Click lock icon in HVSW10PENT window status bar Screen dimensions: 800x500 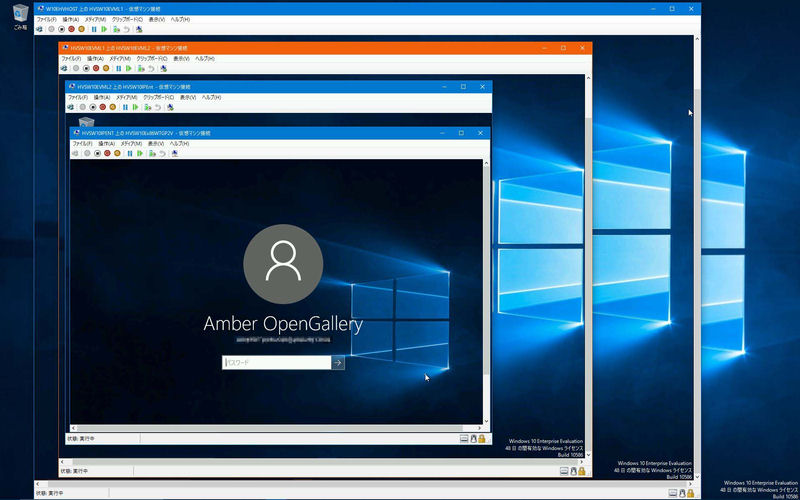click(x=482, y=438)
